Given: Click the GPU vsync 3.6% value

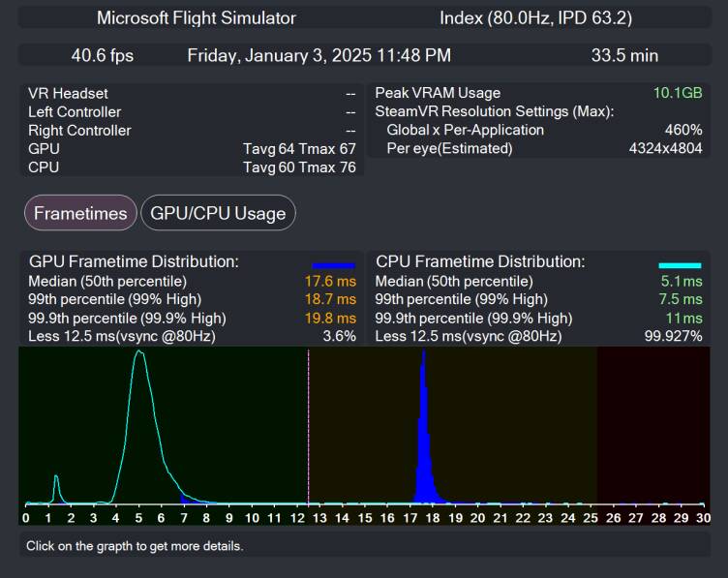Looking at the screenshot, I should point(340,336).
